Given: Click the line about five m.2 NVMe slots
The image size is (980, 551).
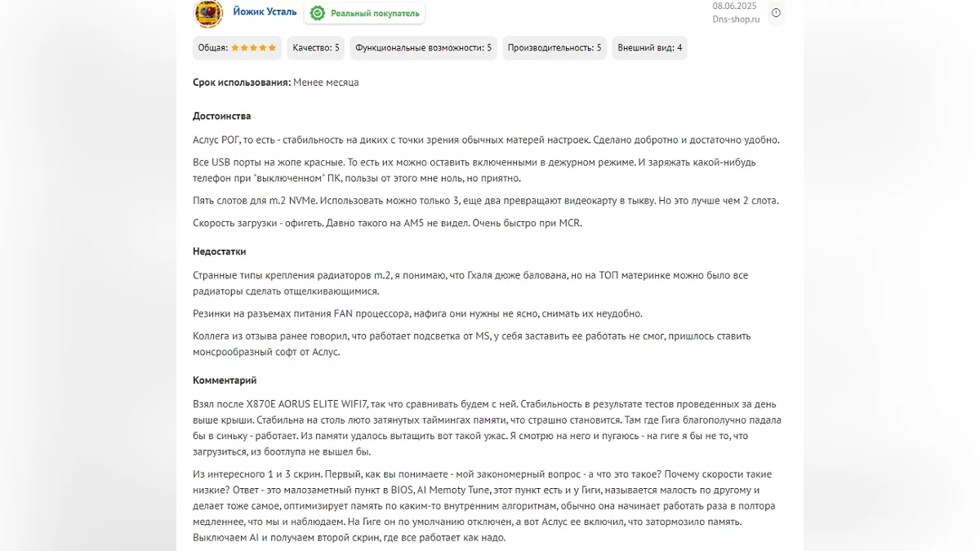Looking at the screenshot, I should tap(485, 201).
